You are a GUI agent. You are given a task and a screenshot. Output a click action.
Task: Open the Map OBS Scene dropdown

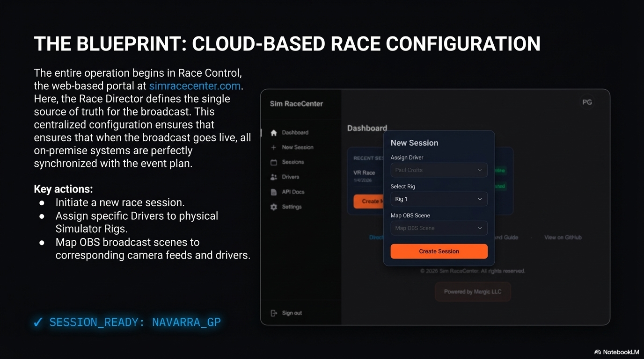pos(439,228)
